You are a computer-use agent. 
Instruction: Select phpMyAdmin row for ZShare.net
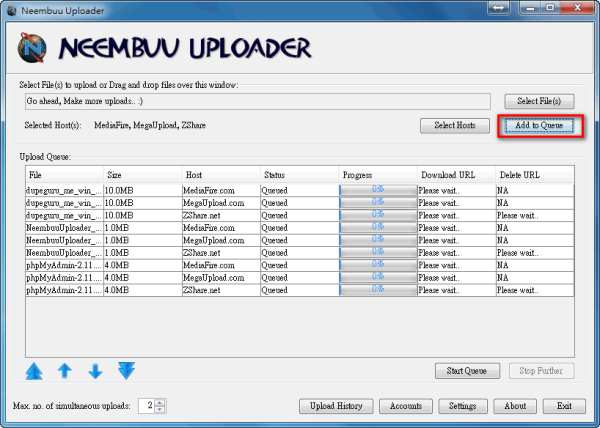tap(300, 290)
